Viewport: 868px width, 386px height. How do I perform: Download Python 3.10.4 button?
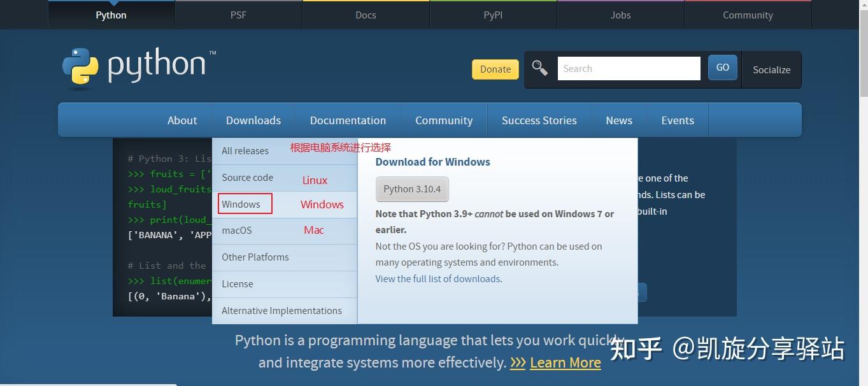click(x=412, y=189)
